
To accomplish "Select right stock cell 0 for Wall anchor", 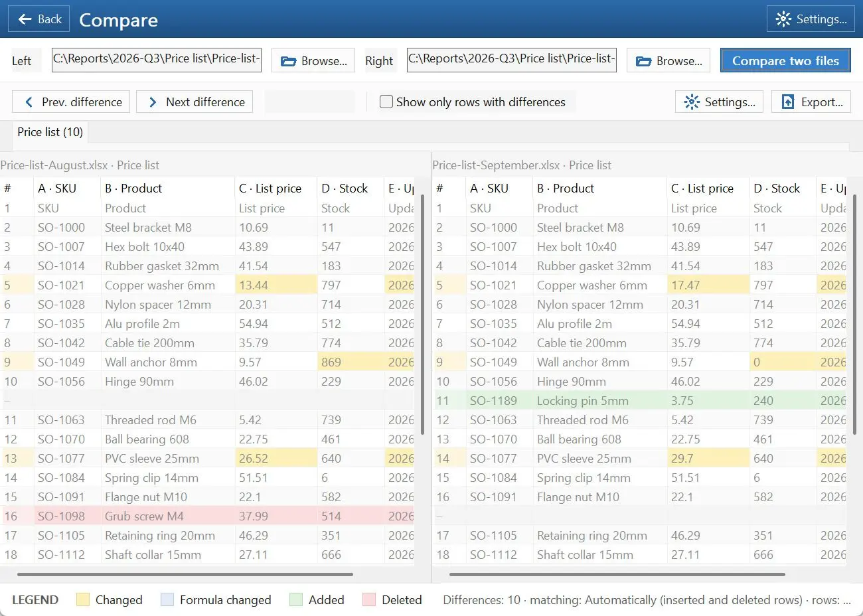I will [783, 362].
